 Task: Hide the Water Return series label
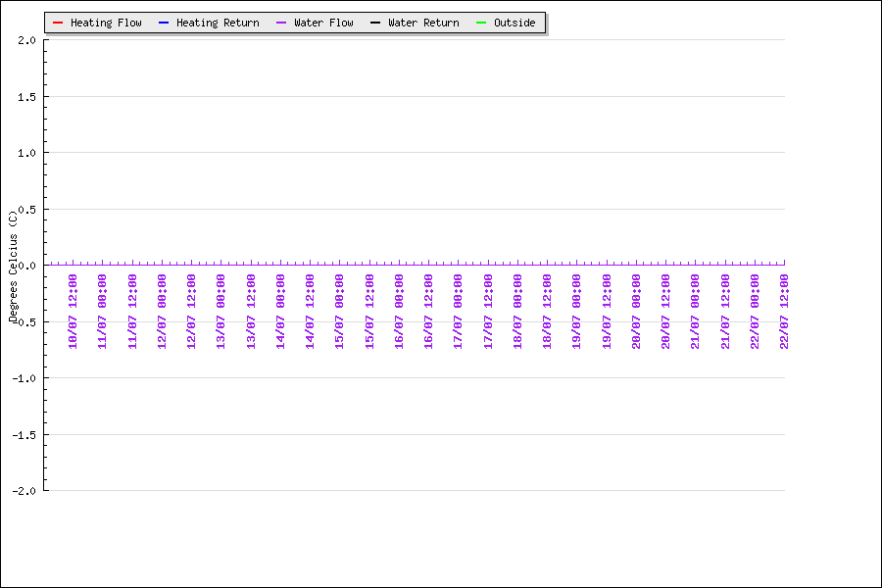423,23
